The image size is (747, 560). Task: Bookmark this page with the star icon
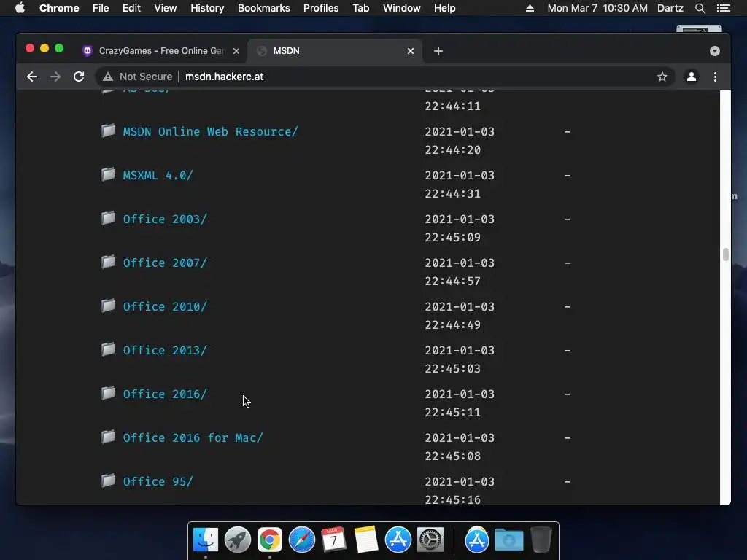662,77
